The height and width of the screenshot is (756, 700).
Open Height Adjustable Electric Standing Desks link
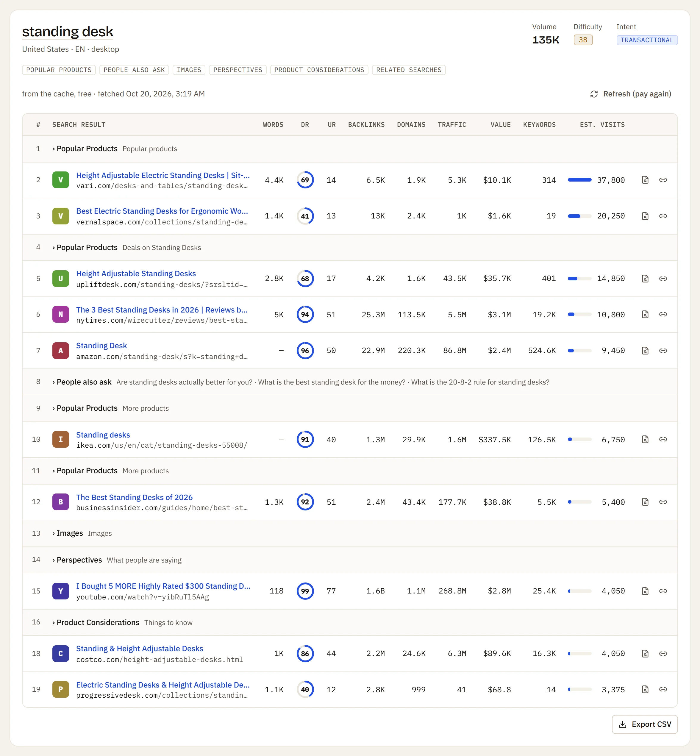coord(163,175)
